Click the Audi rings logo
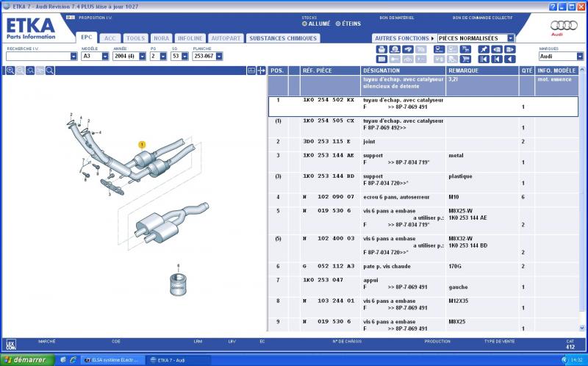Viewport: 588px width, 366px height. [x=564, y=26]
